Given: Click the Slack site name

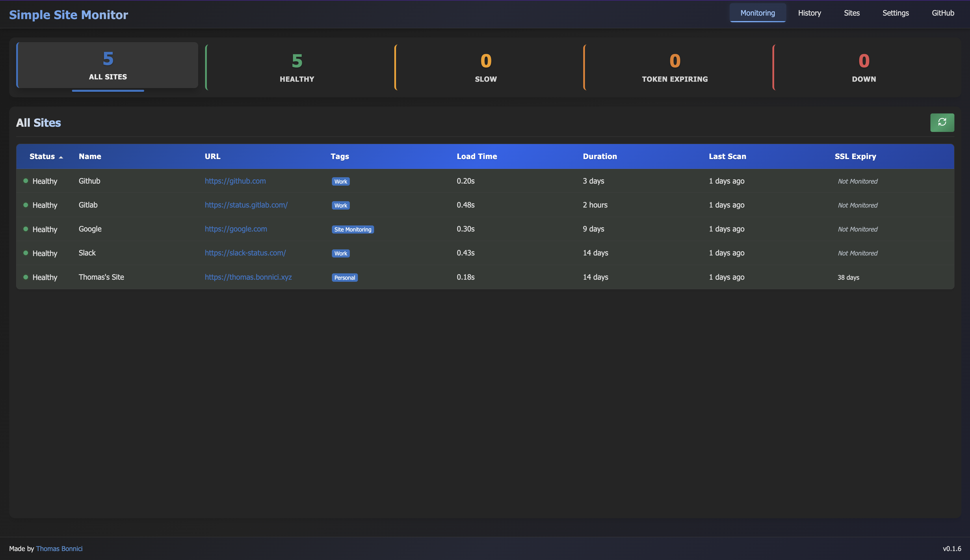Looking at the screenshot, I should point(87,253).
